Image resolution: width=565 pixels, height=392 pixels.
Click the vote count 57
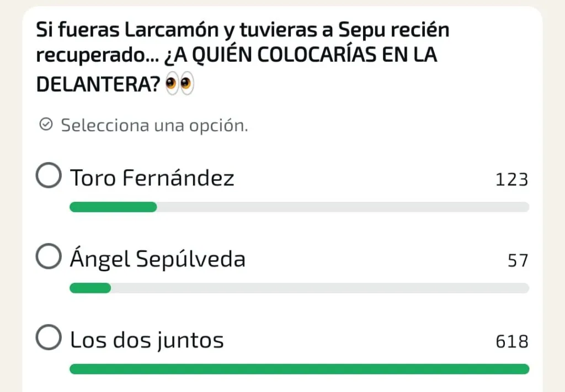tap(518, 260)
